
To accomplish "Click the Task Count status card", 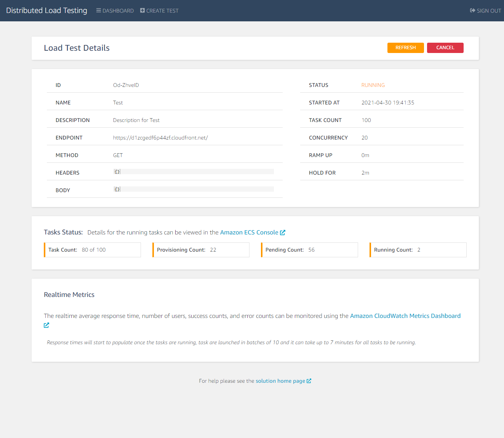I will (92, 250).
